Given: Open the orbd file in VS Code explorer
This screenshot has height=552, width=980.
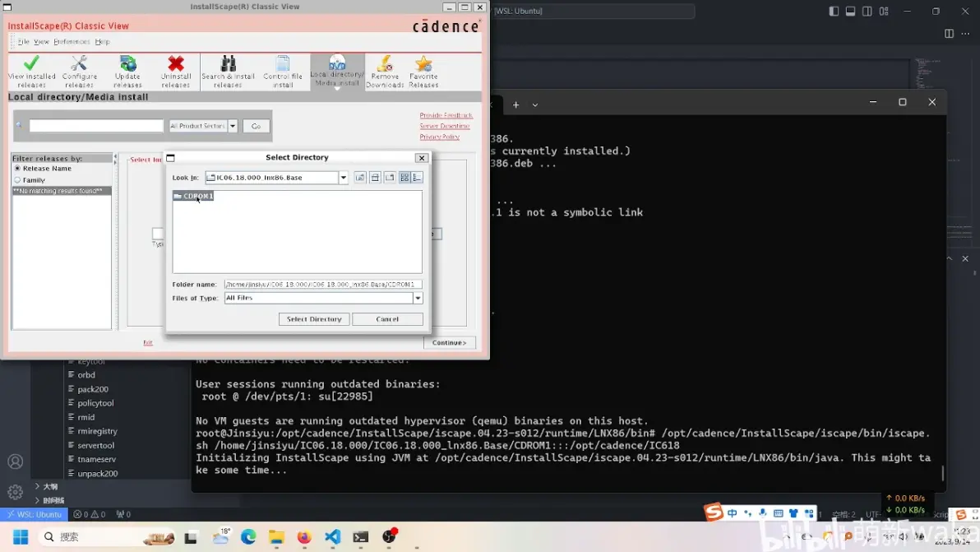Looking at the screenshot, I should tap(86, 375).
